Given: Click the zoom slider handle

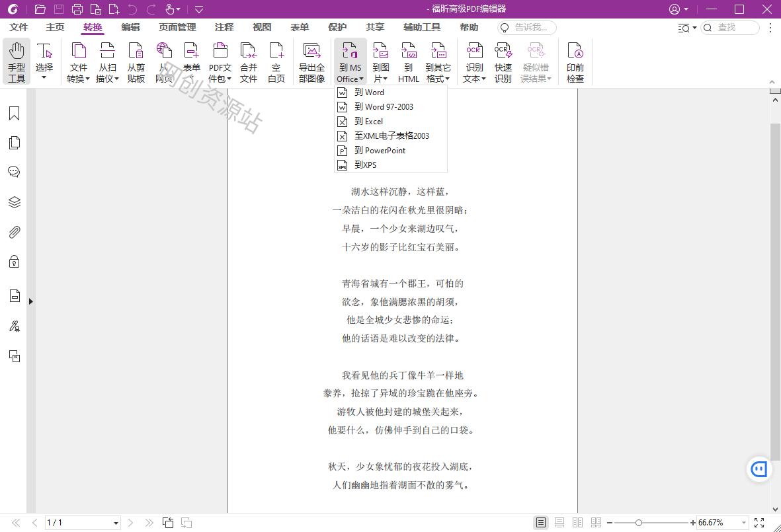Looking at the screenshot, I should click(x=639, y=523).
